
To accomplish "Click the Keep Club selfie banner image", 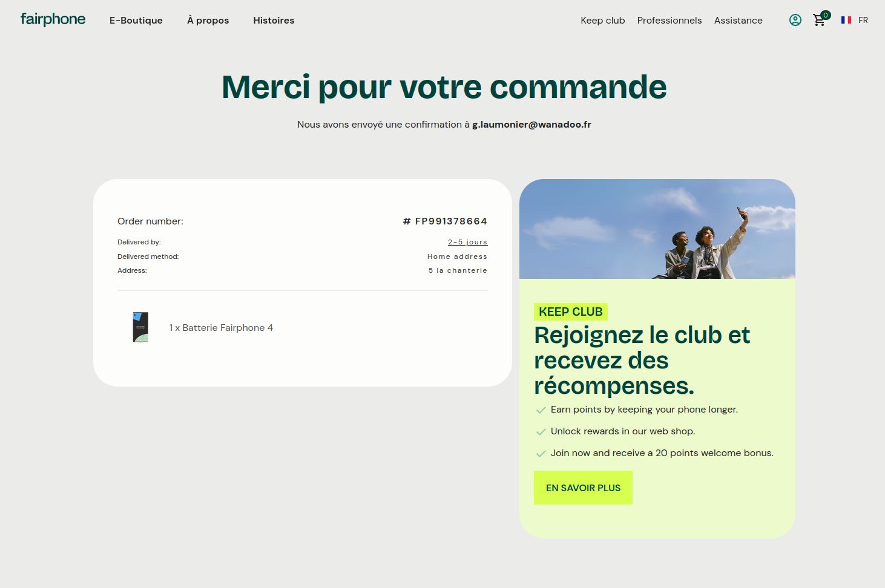I will tap(657, 229).
